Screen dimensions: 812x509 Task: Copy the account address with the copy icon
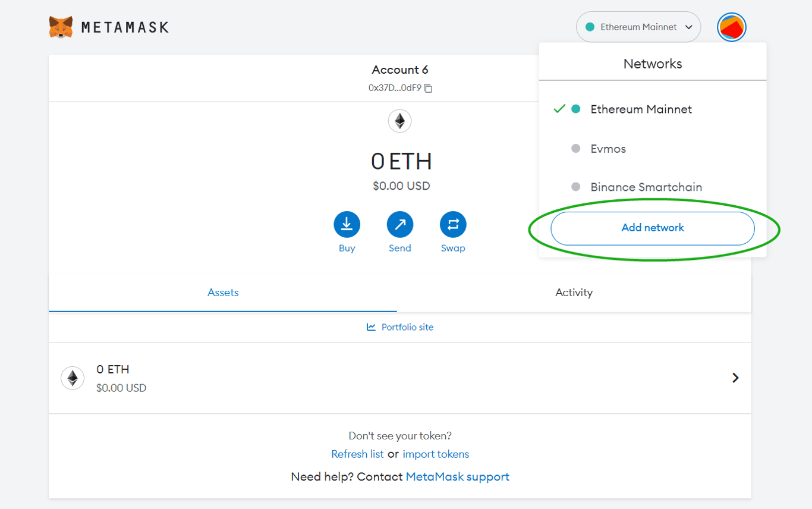pyautogui.click(x=428, y=88)
